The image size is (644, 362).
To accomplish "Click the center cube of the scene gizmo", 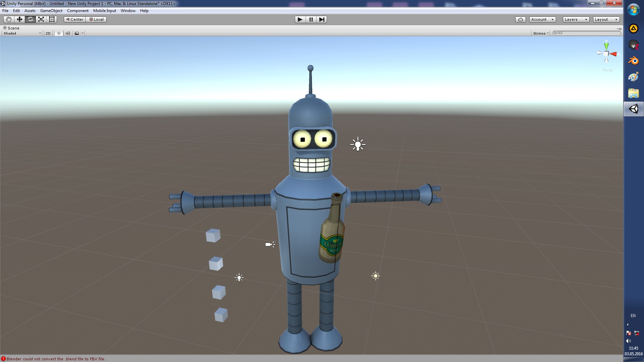I will pos(606,54).
